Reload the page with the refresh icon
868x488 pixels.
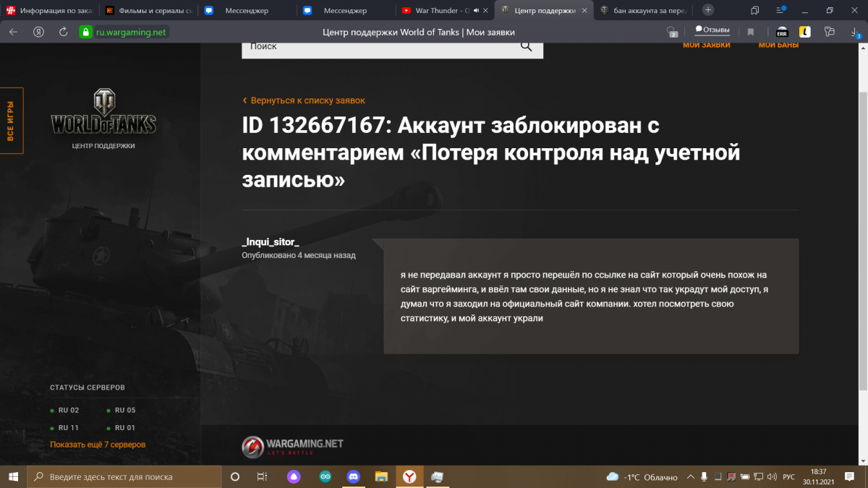[63, 32]
